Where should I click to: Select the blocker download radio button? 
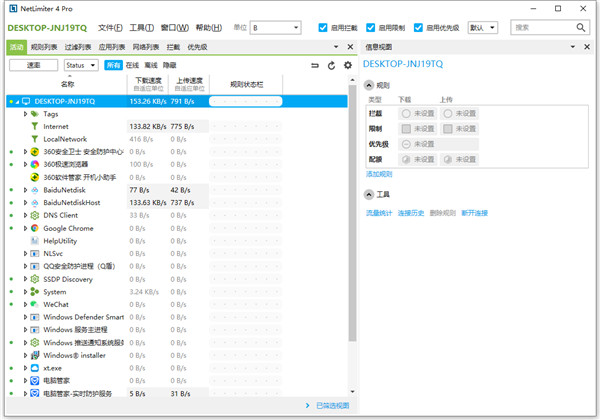(406, 113)
